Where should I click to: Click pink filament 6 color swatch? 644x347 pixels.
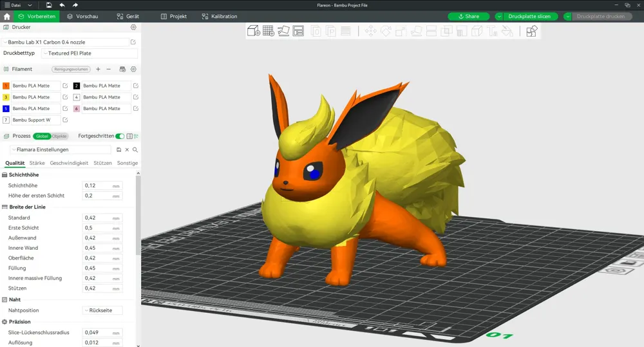77,108
